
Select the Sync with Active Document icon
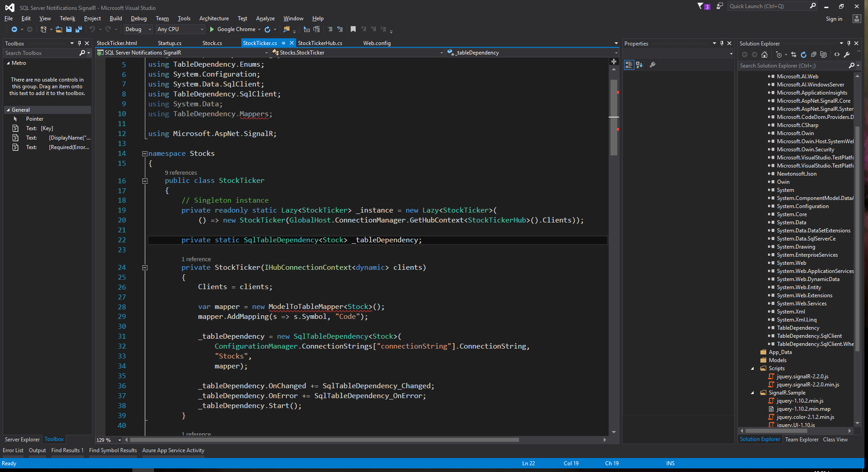pos(793,54)
